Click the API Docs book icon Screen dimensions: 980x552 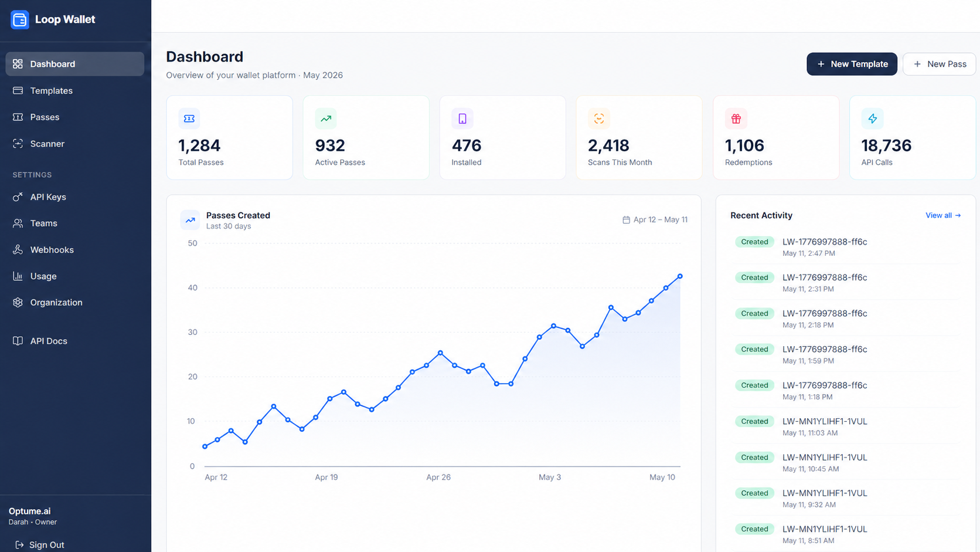[x=18, y=341]
